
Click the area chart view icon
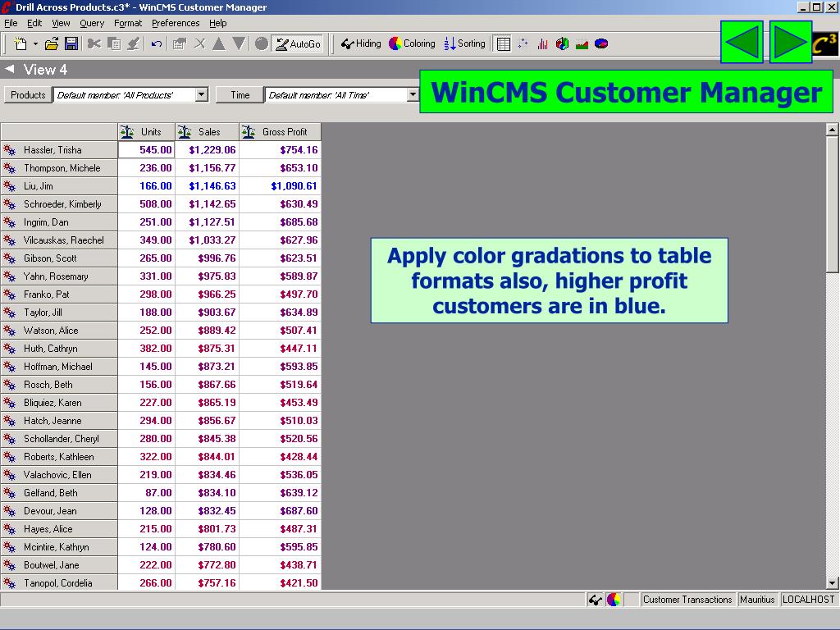point(582,44)
